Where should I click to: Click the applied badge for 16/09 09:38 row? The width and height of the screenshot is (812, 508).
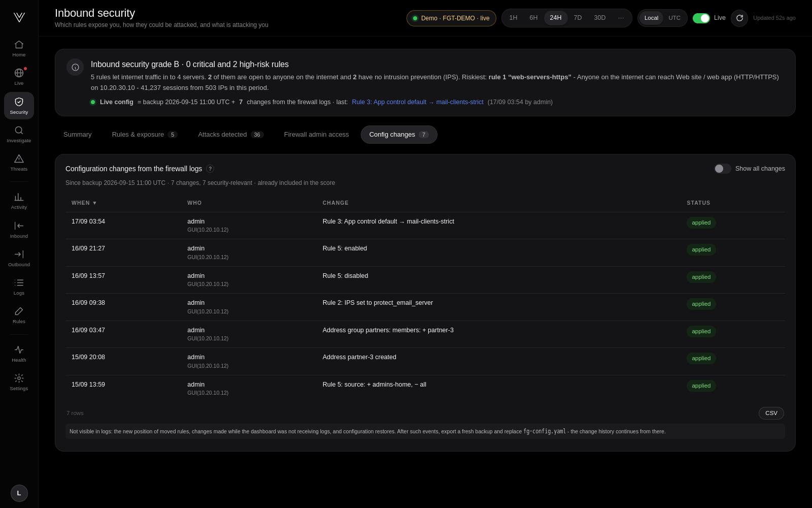pos(701,304)
